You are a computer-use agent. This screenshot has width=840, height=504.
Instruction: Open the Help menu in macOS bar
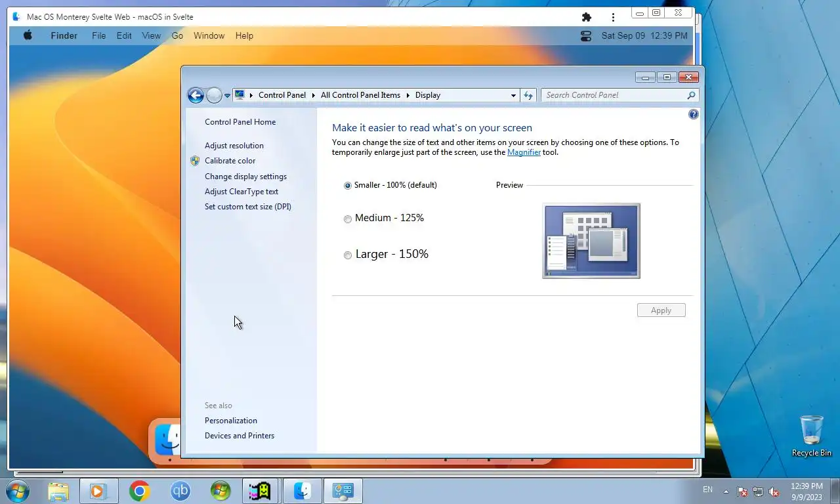click(244, 36)
